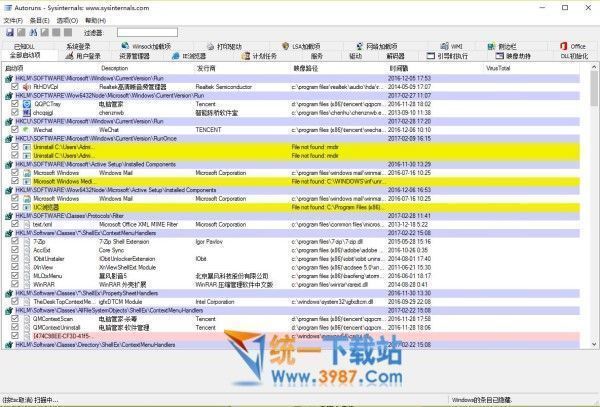This screenshot has height=407, width=600.
Task: Click the red Office tab icon
Action: tap(563, 46)
